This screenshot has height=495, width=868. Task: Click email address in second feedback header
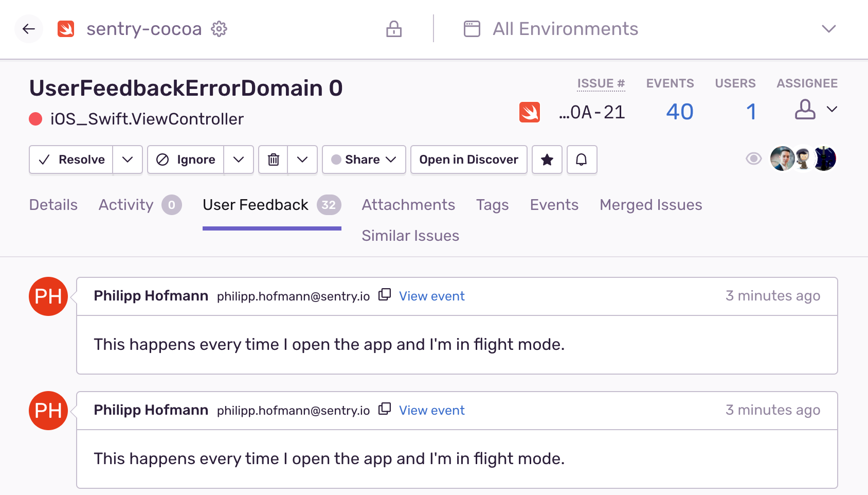(x=293, y=411)
